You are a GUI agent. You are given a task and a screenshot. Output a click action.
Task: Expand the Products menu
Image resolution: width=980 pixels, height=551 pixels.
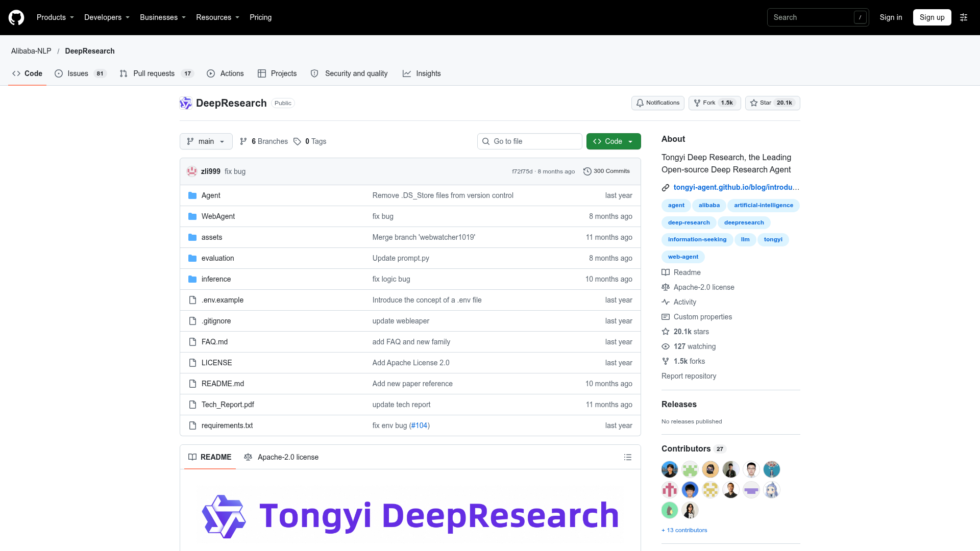click(x=55, y=17)
